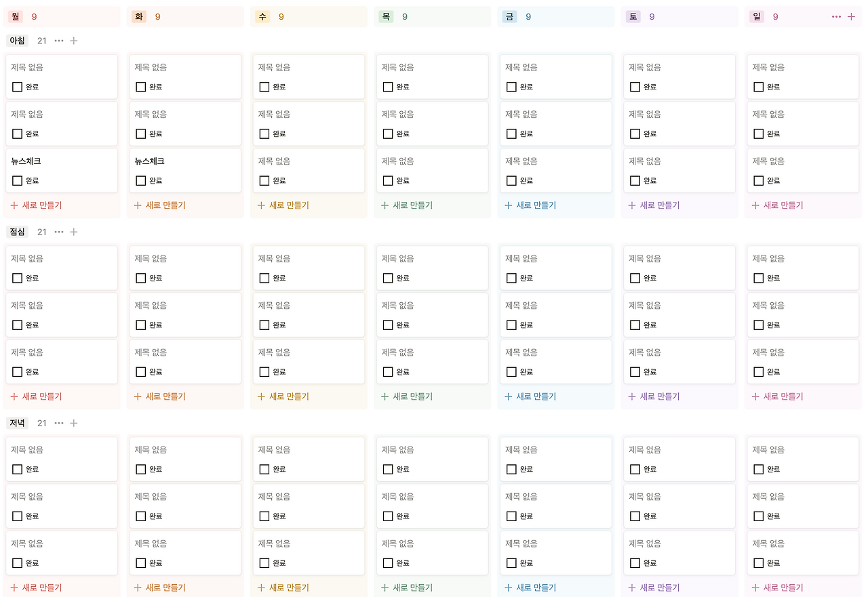This screenshot has width=868, height=597.
Task: Collapse the 저녁 group by its label
Action: point(17,423)
